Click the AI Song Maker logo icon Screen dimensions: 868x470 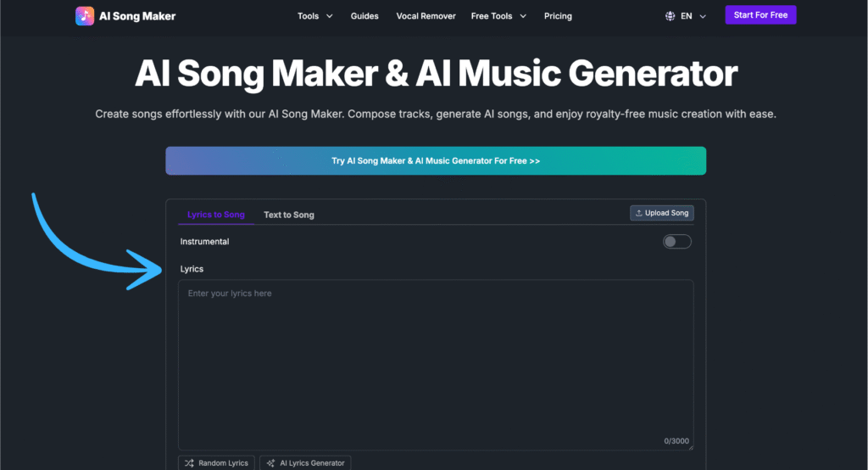85,16
